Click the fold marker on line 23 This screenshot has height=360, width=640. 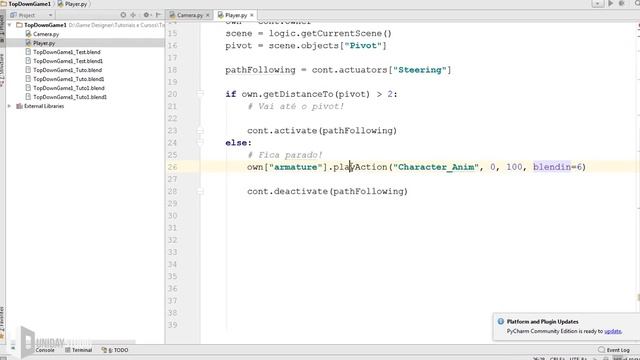point(200,131)
